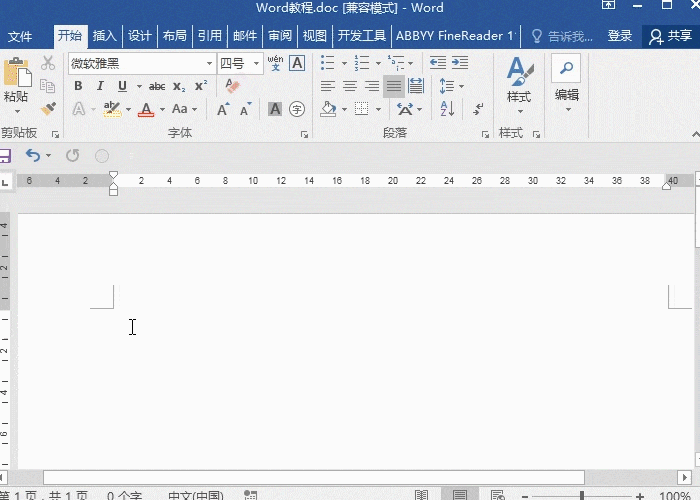This screenshot has width=700, height=500.
Task: Collapse the ribbon arrow
Action: (x=695, y=134)
